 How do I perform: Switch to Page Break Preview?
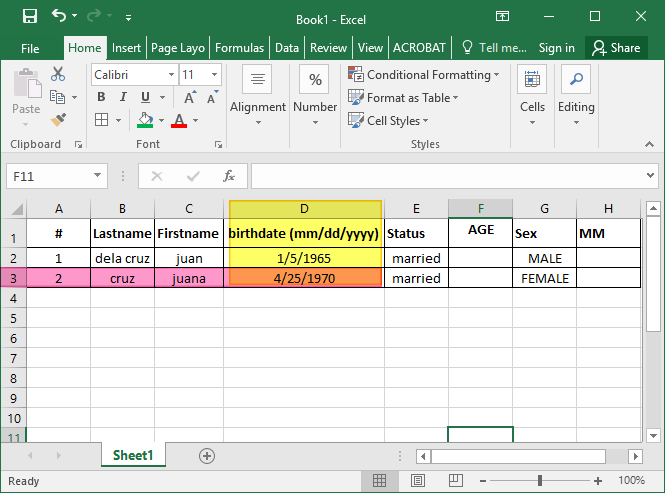(455, 481)
